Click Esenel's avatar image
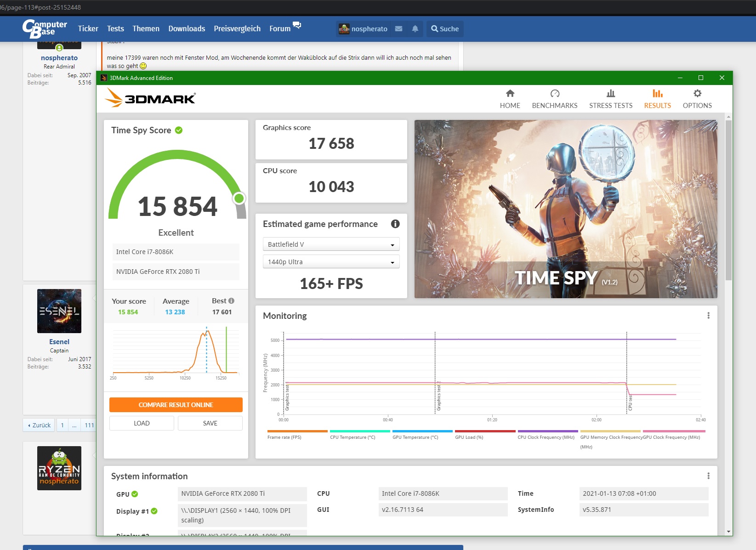Screen dimensions: 756x550 tap(59, 311)
